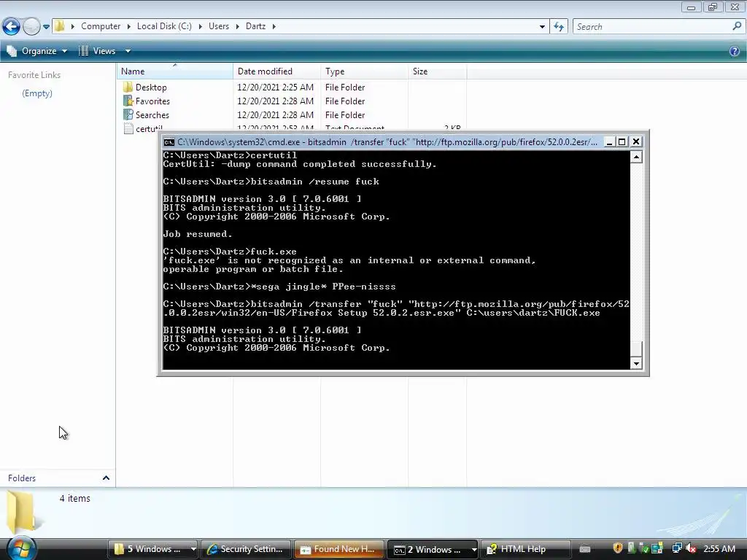Click the 4 items details pane text
Viewport: 747px width, 560px height.
pos(75,498)
